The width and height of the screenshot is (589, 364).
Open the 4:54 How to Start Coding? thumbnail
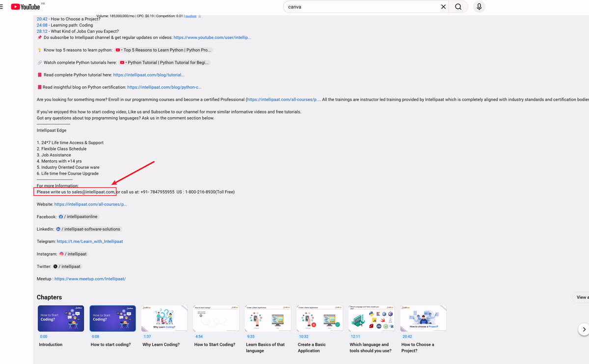[216, 318]
